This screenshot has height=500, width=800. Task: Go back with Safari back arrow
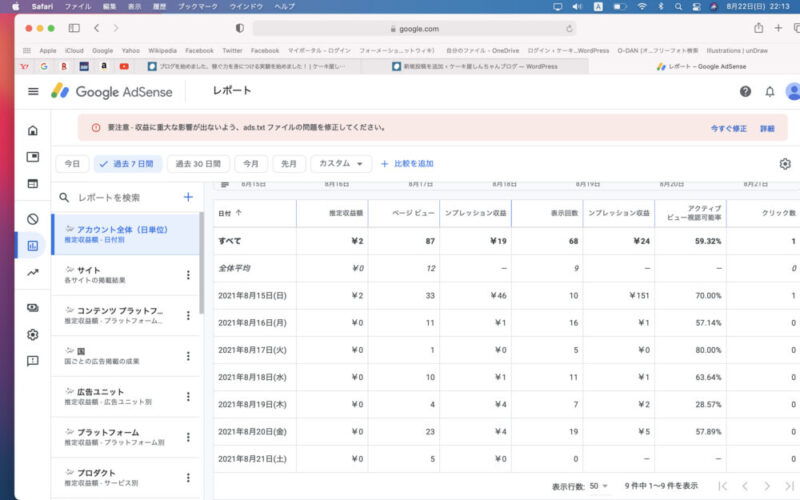click(x=96, y=28)
